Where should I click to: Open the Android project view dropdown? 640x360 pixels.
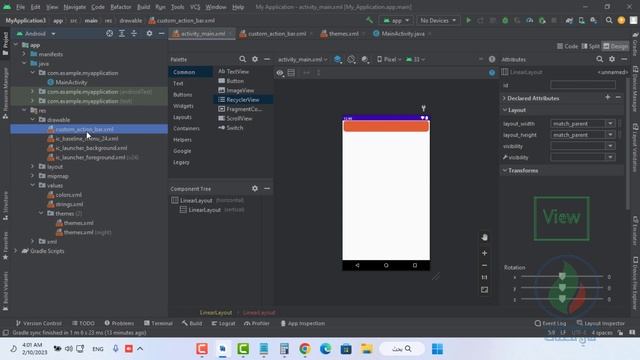coord(36,33)
